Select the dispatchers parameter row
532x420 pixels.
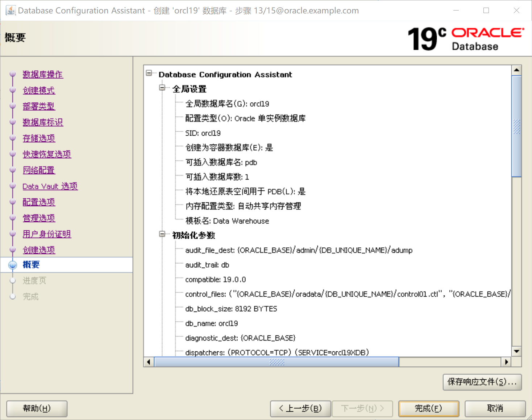277,352
